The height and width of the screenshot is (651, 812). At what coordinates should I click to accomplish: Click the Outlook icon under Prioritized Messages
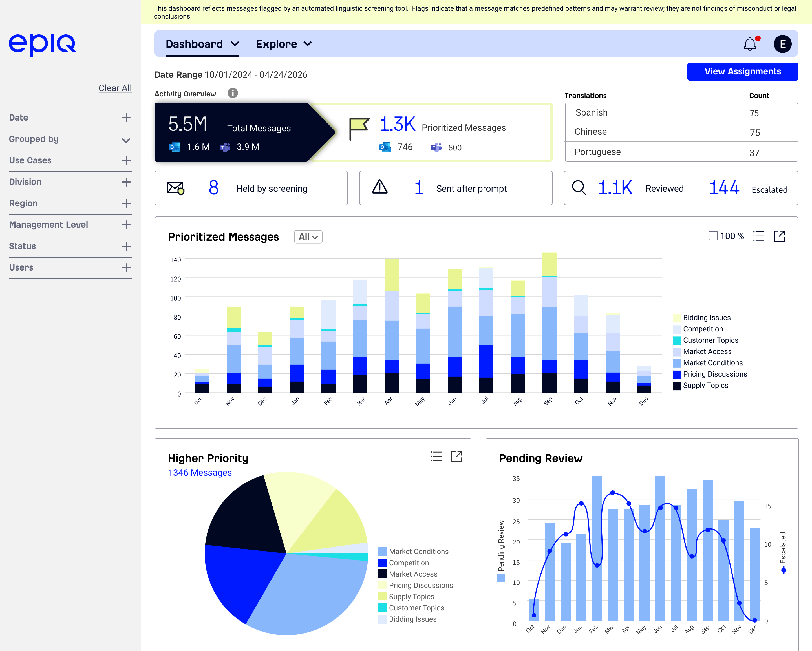(385, 147)
